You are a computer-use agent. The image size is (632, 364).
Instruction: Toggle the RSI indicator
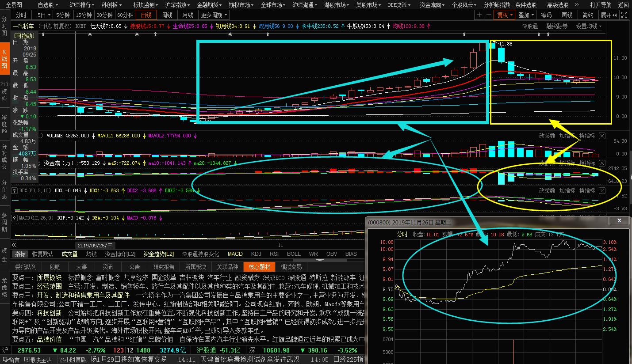click(x=274, y=254)
